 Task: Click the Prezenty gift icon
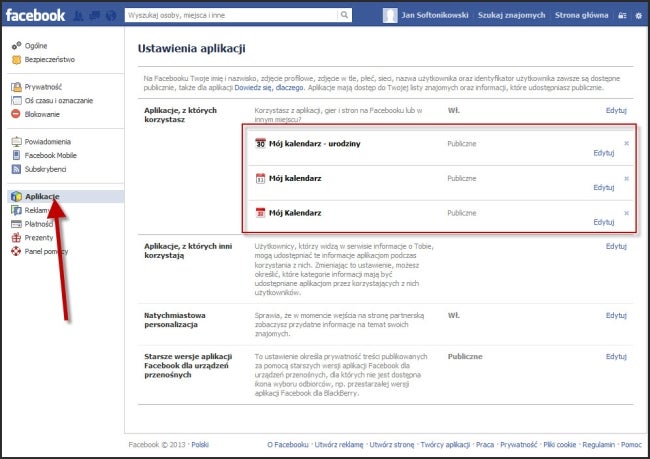click(x=16, y=238)
